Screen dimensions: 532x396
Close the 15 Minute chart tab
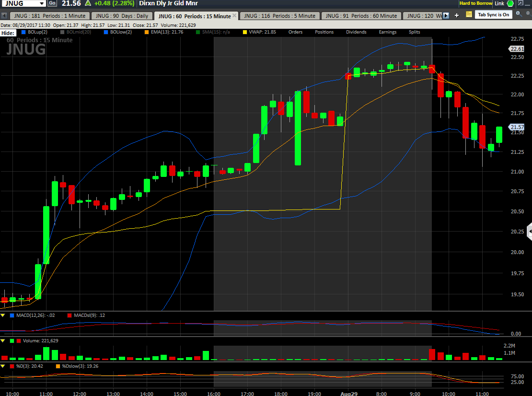pyautogui.click(x=234, y=16)
